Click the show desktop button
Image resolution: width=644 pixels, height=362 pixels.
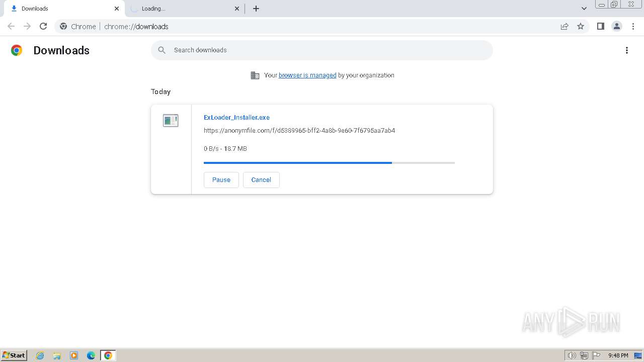[x=638, y=355]
